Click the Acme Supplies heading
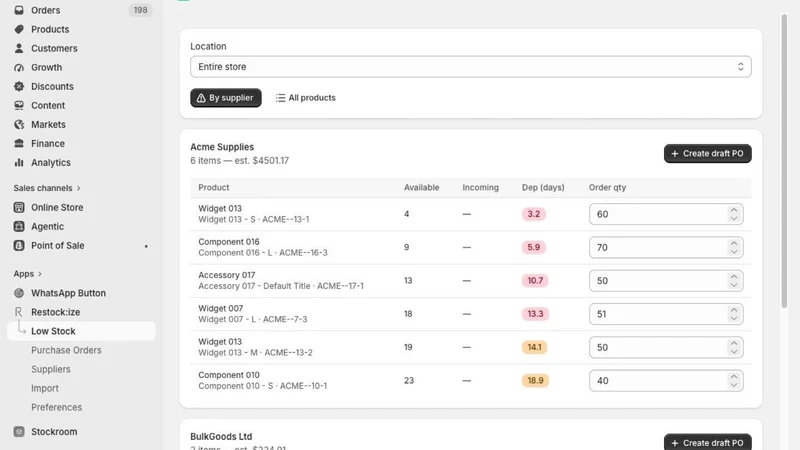The width and height of the screenshot is (800, 450). [x=222, y=147]
